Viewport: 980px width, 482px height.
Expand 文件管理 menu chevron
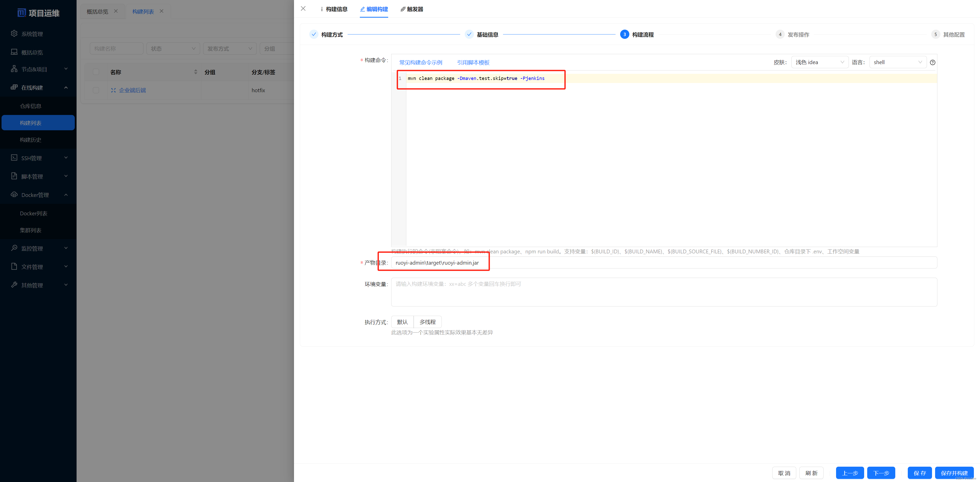click(x=66, y=266)
